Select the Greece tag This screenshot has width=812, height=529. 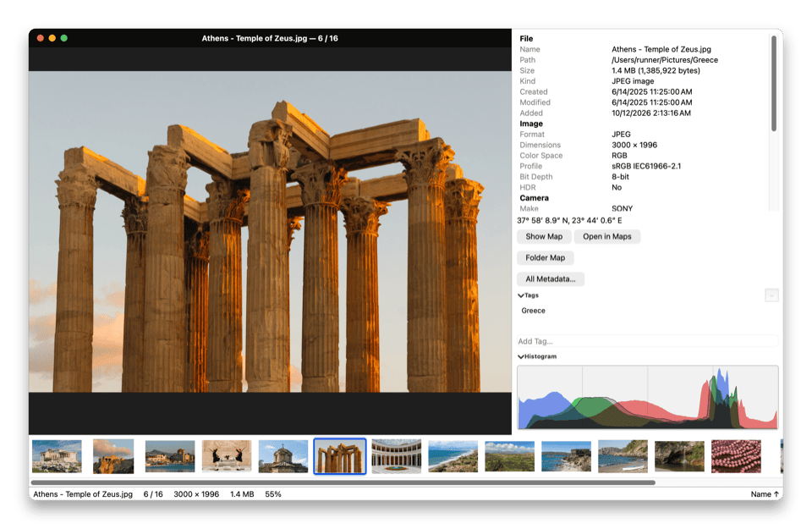pos(534,311)
